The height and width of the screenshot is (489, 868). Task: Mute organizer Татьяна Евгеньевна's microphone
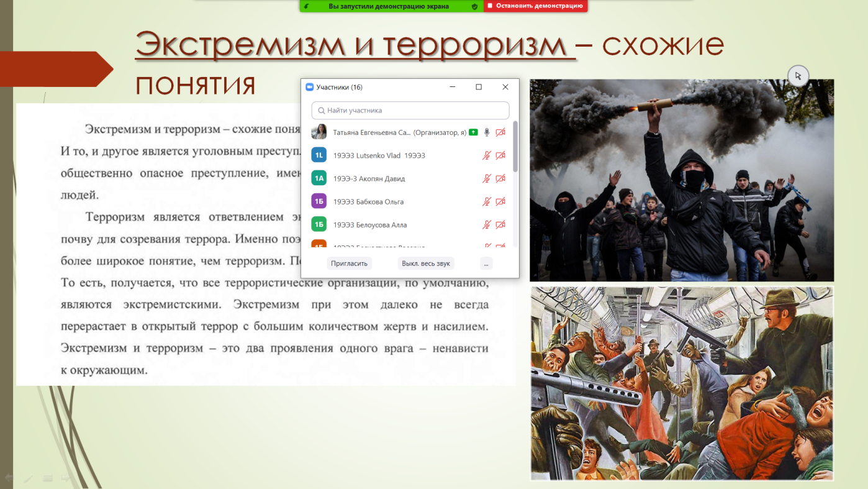487,132
